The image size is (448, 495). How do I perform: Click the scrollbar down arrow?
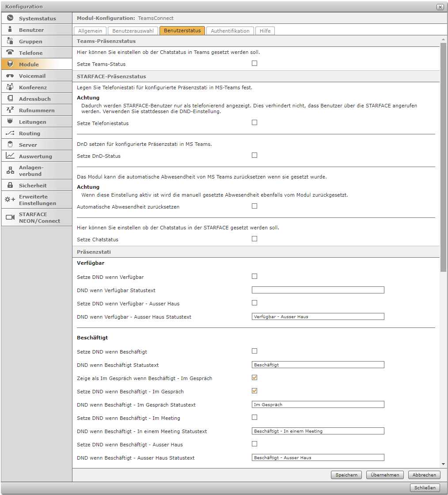(x=443, y=464)
